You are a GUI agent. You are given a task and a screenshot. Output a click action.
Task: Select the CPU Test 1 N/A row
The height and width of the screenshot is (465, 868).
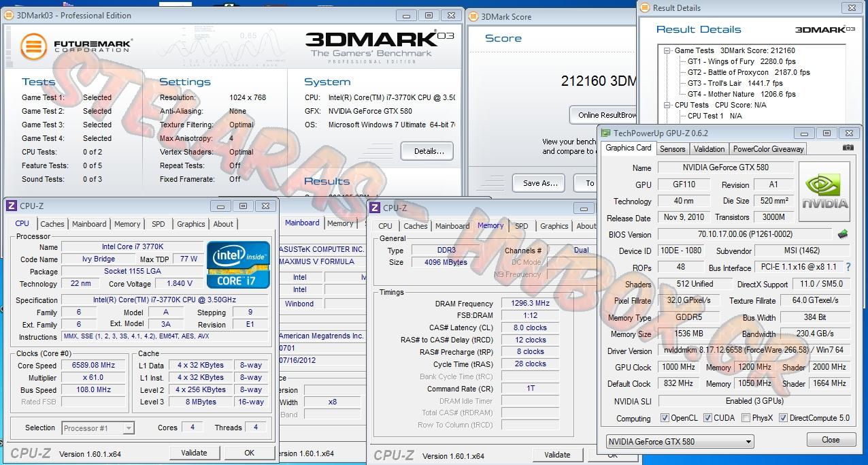715,116
